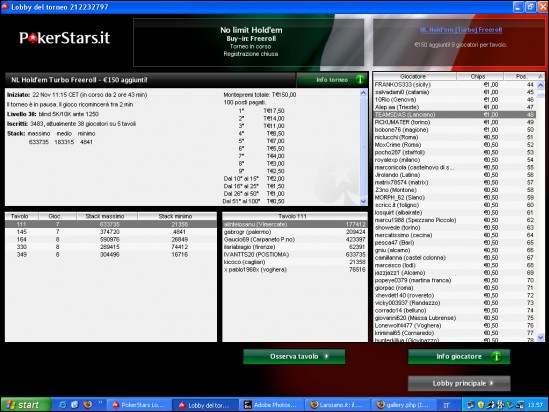Screen dimensions: 549x412
Task: Click the PokerStars.it logo
Action: [64, 38]
